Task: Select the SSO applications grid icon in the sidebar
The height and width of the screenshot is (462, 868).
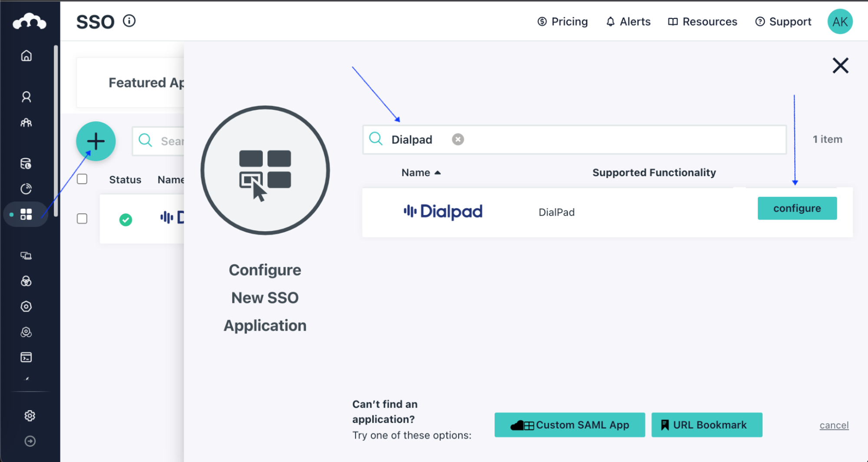Action: [26, 214]
